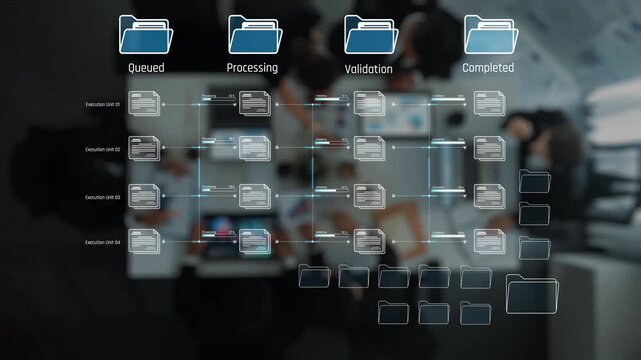Select Execution Unit 04 document in Completed column
The width and height of the screenshot is (641, 360).
(490, 241)
